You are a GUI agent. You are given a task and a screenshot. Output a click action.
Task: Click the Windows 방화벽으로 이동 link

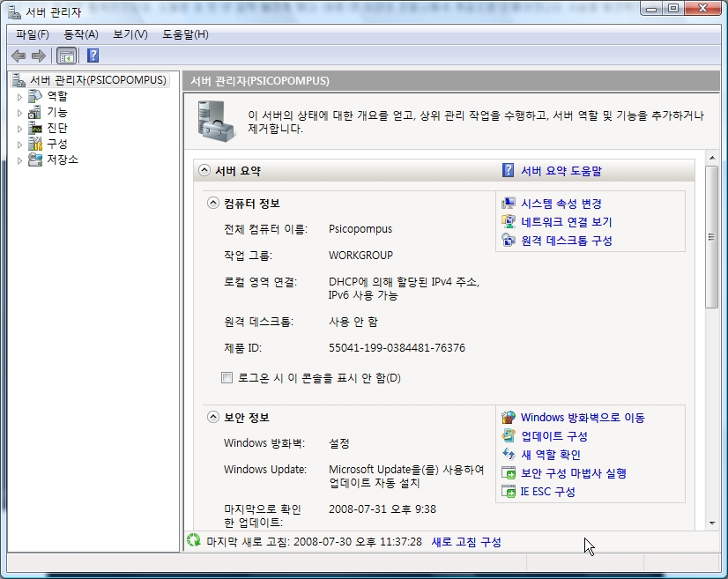(x=583, y=418)
